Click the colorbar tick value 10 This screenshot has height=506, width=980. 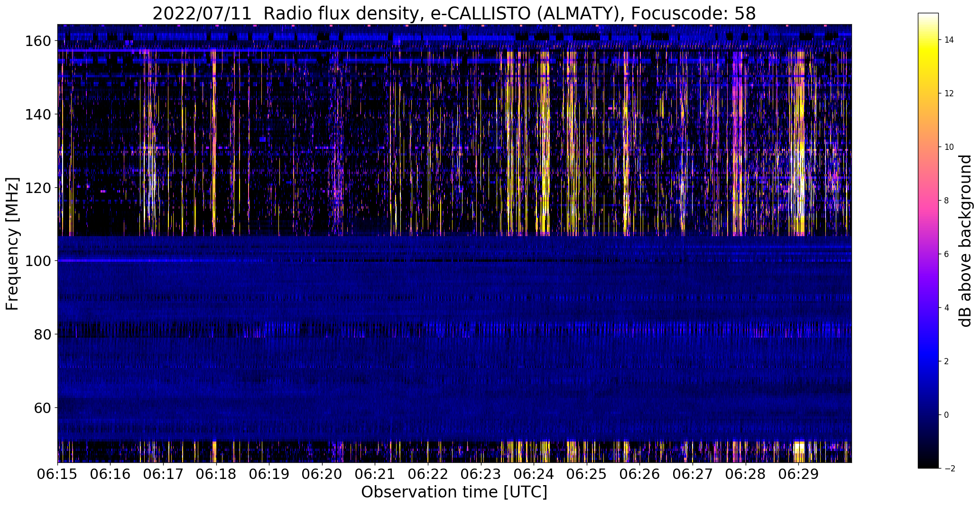click(949, 147)
